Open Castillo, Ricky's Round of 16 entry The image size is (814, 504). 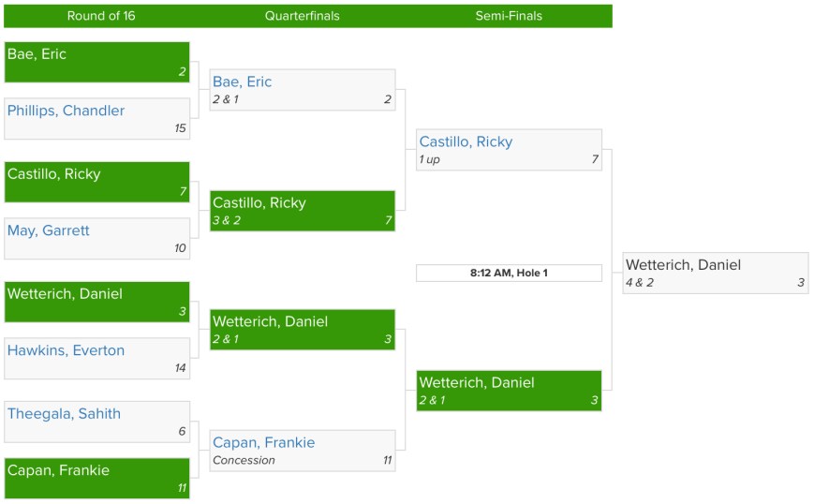click(x=54, y=174)
